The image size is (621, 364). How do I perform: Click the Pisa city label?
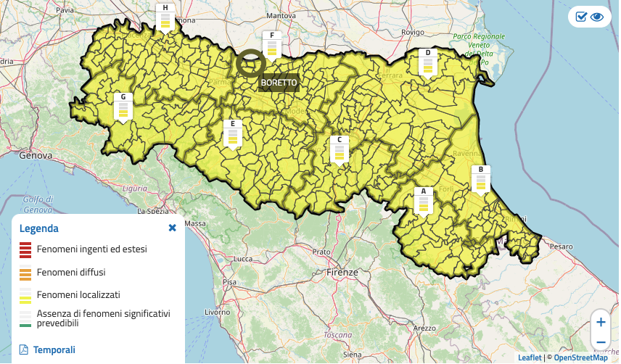pyautogui.click(x=230, y=282)
